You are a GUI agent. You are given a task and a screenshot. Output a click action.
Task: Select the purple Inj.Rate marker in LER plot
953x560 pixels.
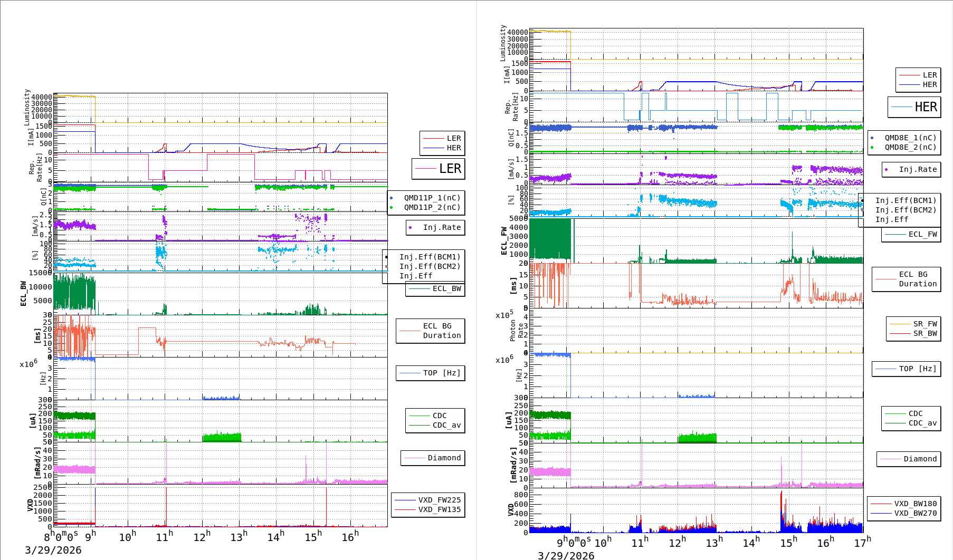(x=410, y=228)
